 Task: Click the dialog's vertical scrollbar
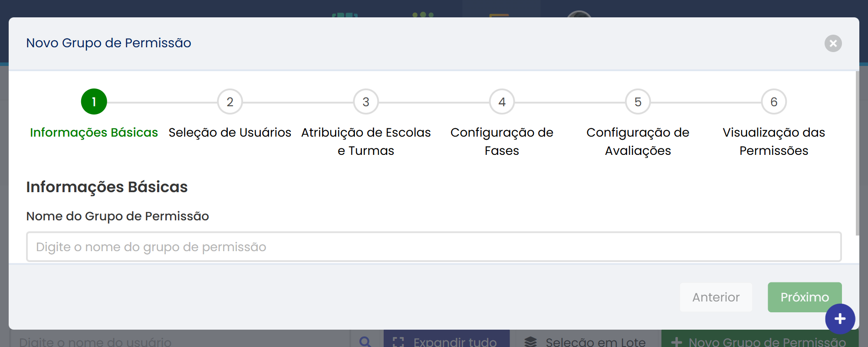(857, 154)
